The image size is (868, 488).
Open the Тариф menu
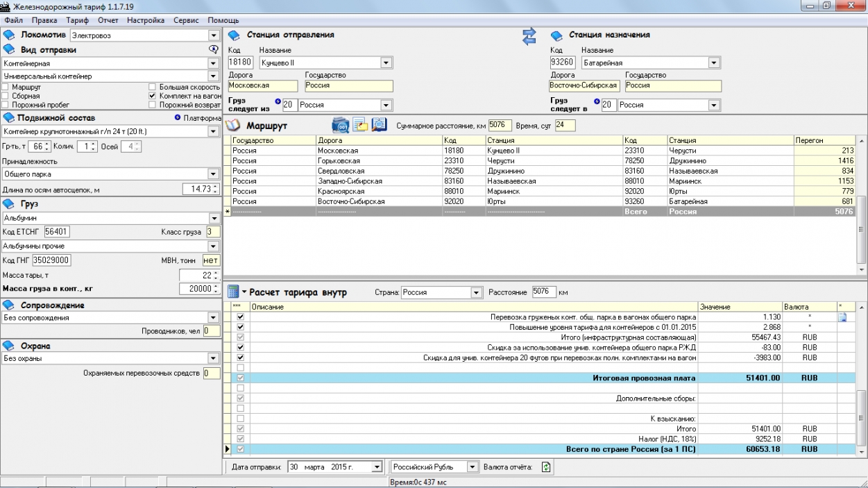[77, 21]
